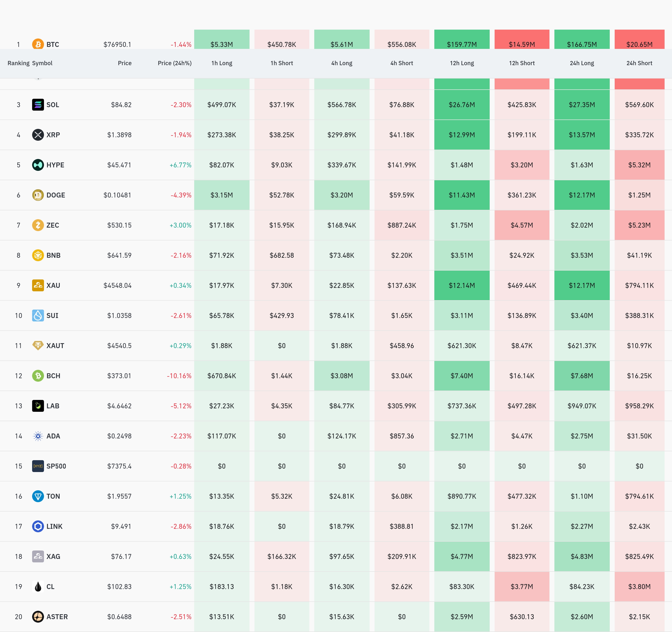This screenshot has width=672, height=632.
Task: Click BTC 12h Long cell $159.77M
Action: point(462,39)
